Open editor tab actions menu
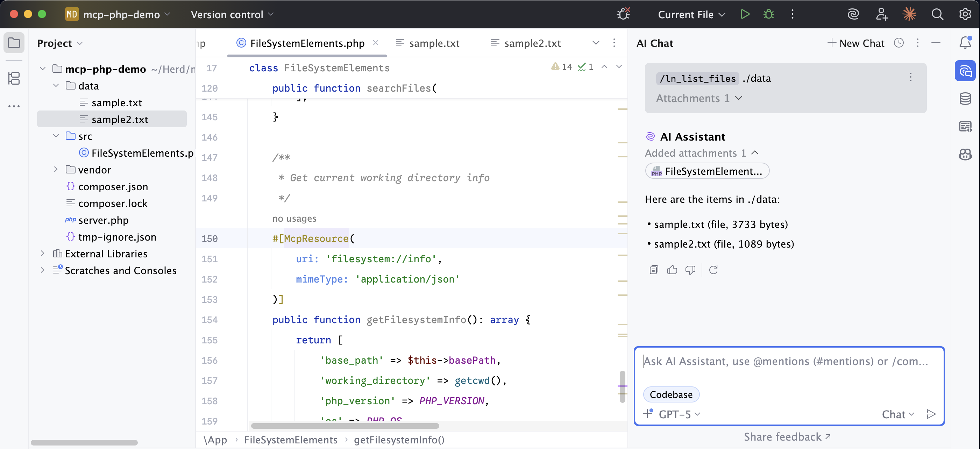This screenshot has width=980, height=449. (x=614, y=43)
